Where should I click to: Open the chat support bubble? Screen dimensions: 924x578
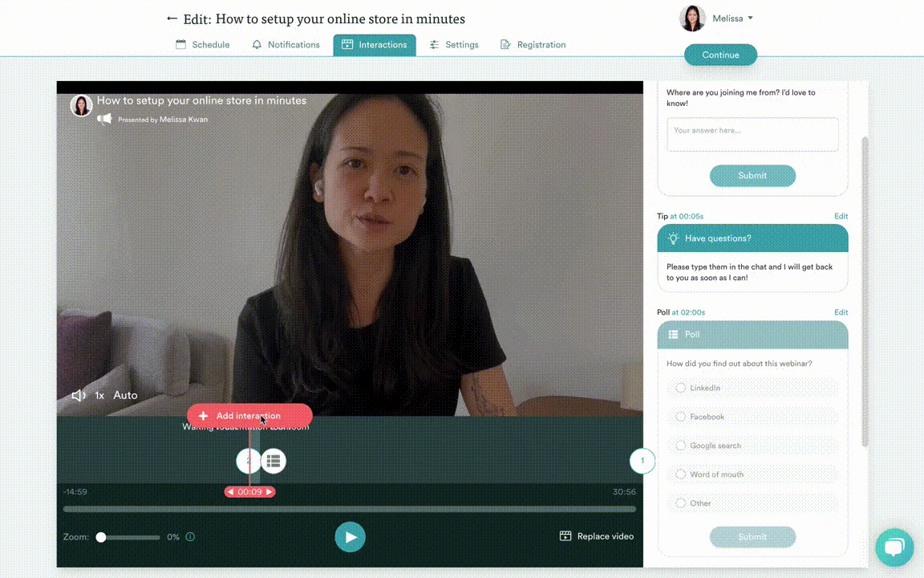click(894, 547)
